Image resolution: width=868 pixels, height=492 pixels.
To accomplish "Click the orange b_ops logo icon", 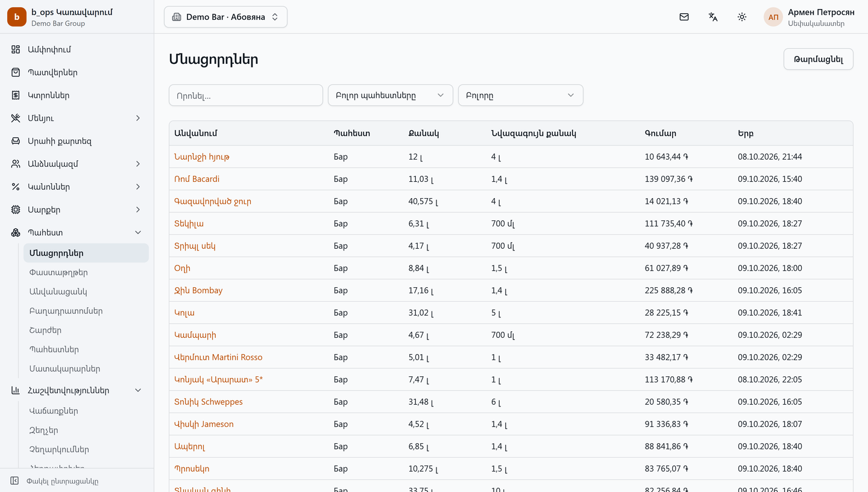I will point(17,17).
